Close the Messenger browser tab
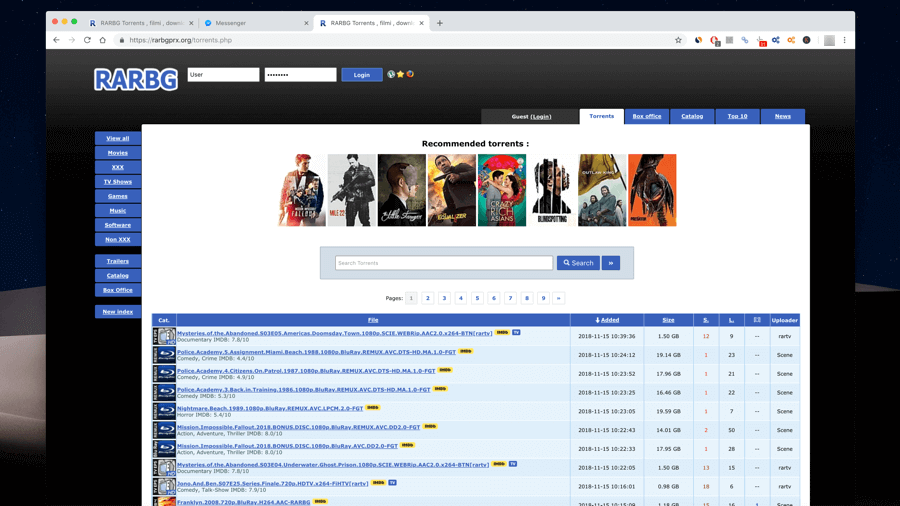This screenshot has width=900, height=506. coord(306,23)
